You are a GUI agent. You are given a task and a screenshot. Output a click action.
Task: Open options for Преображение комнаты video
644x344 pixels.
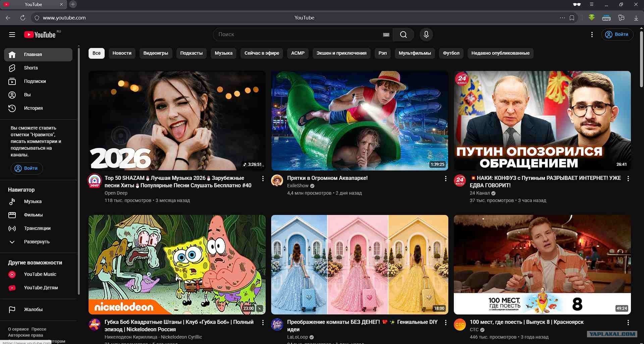click(x=445, y=323)
